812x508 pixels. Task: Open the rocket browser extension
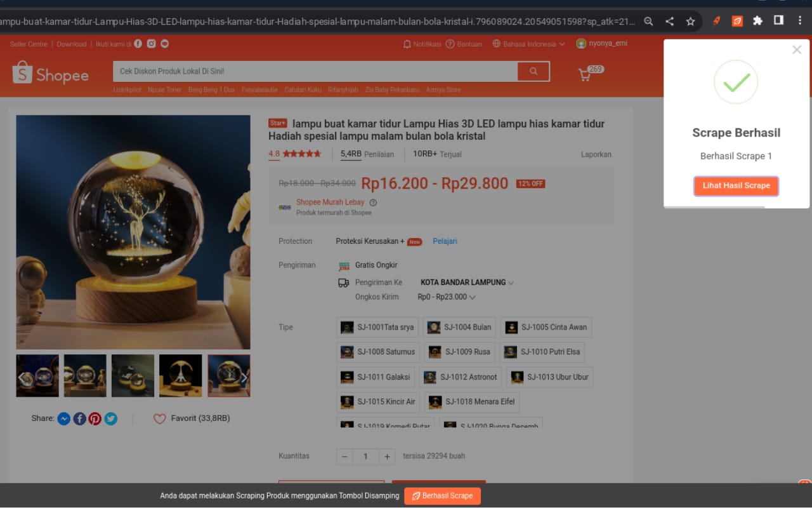717,21
